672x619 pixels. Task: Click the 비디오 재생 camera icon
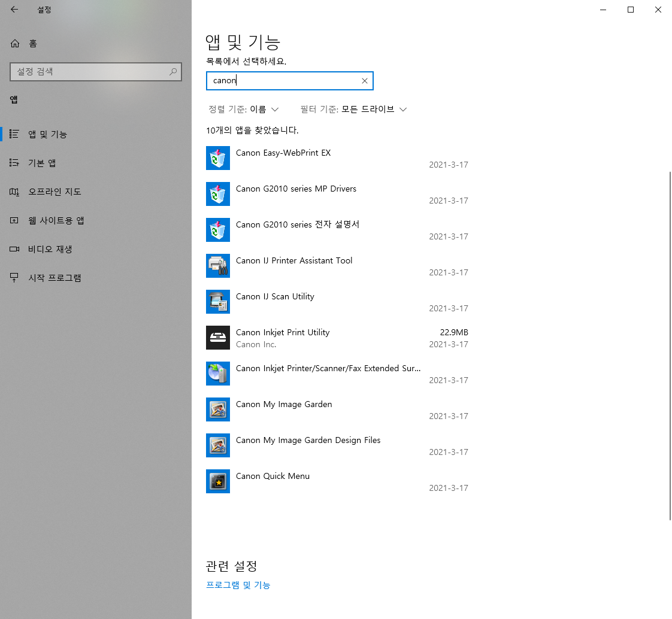tap(14, 249)
